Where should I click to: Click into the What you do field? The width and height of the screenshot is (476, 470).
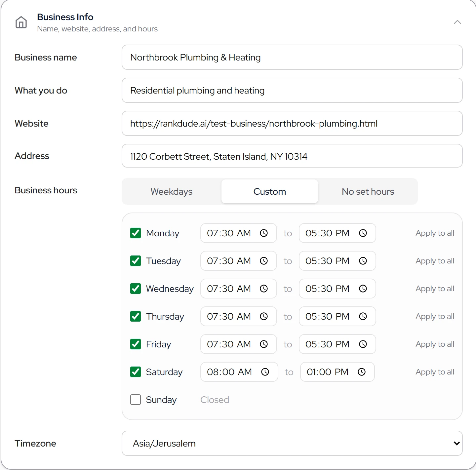tap(292, 90)
